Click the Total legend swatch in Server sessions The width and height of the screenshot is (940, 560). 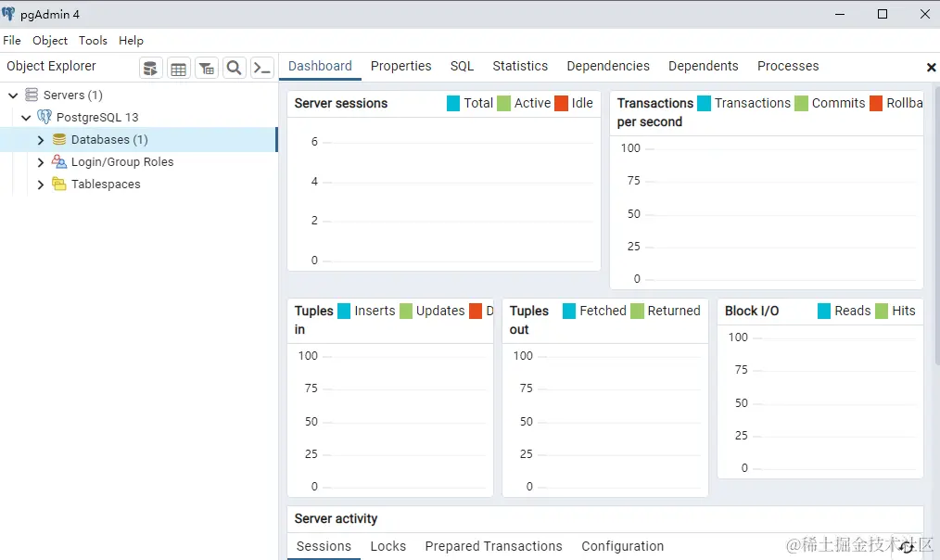pyautogui.click(x=453, y=103)
